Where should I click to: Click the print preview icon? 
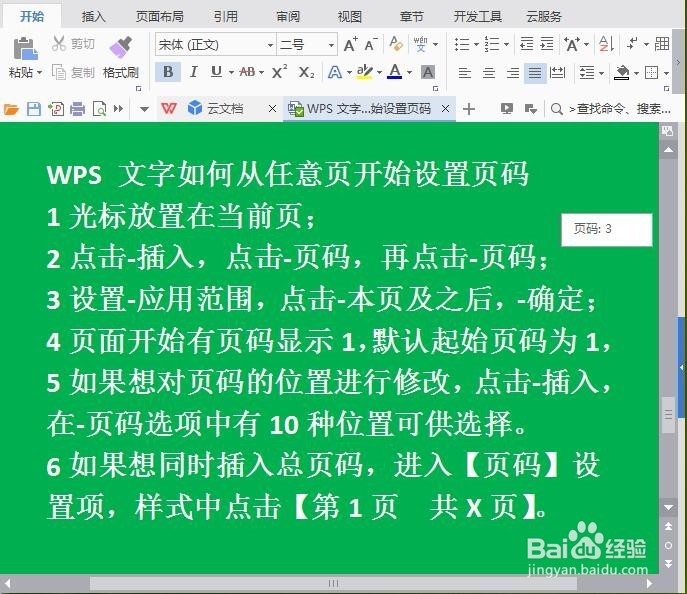(99, 109)
